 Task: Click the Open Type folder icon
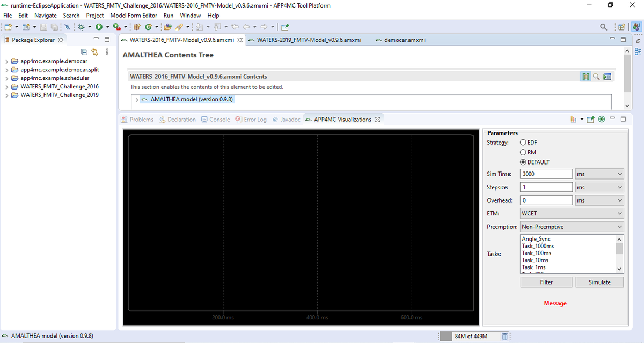(x=167, y=27)
